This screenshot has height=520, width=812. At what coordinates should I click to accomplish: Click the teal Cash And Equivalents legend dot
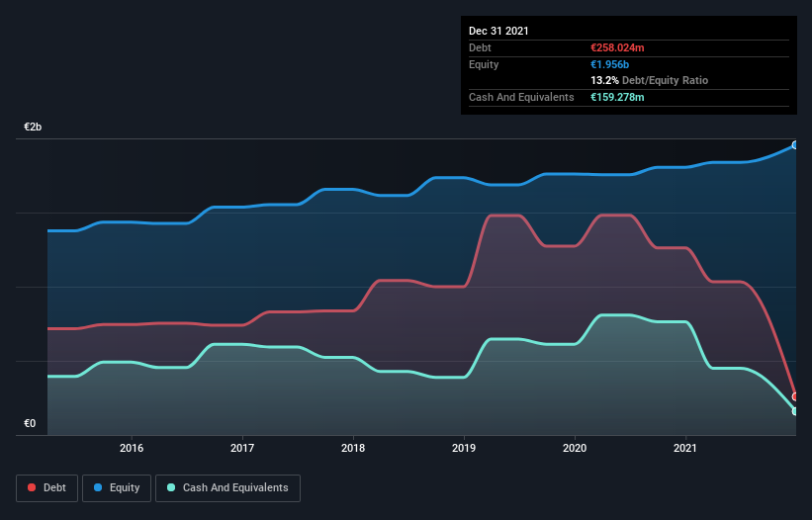pyautogui.click(x=171, y=487)
